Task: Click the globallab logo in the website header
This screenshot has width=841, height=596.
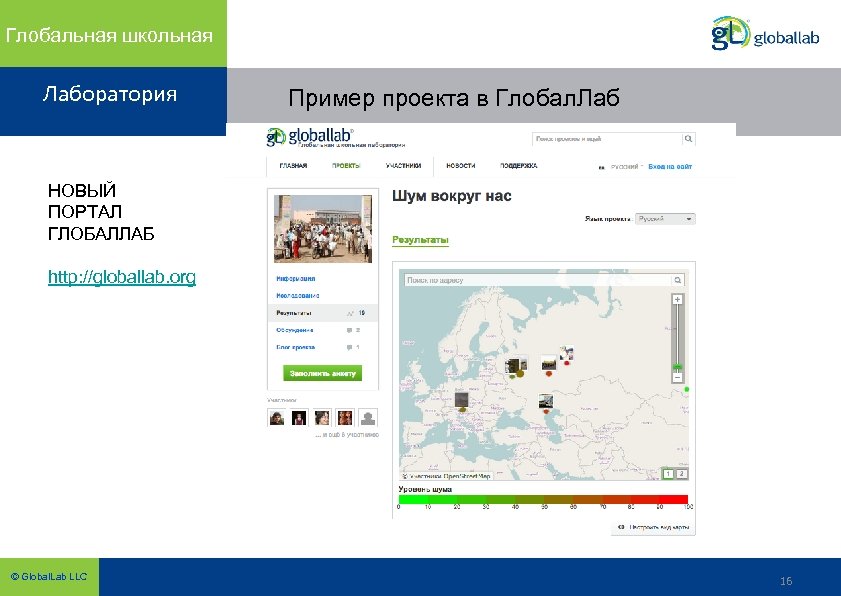Action: (x=310, y=137)
